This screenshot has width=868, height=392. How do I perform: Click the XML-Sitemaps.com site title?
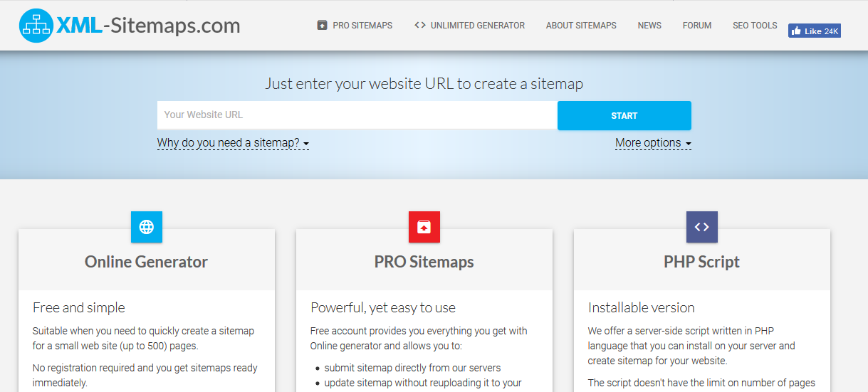point(147,26)
